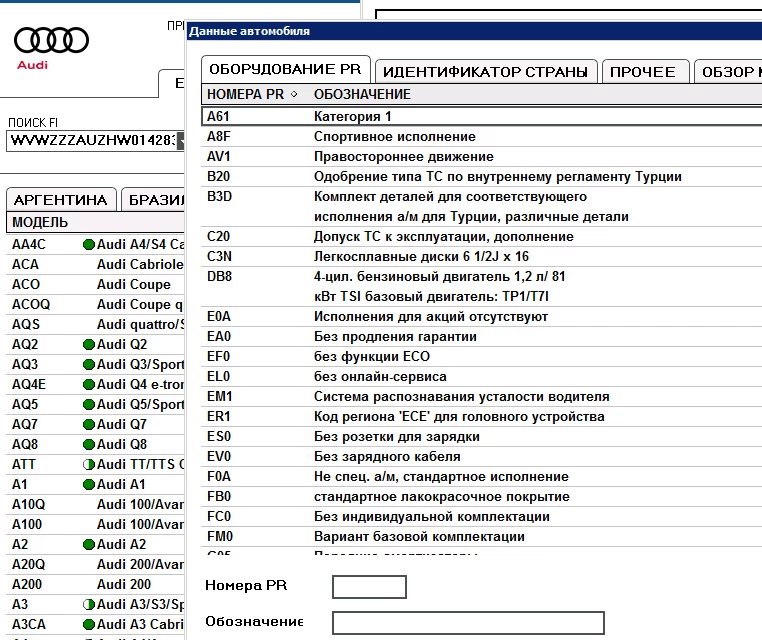762x640 pixels.
Task: Click the green status dot for Audi Q8
Action: click(88, 444)
